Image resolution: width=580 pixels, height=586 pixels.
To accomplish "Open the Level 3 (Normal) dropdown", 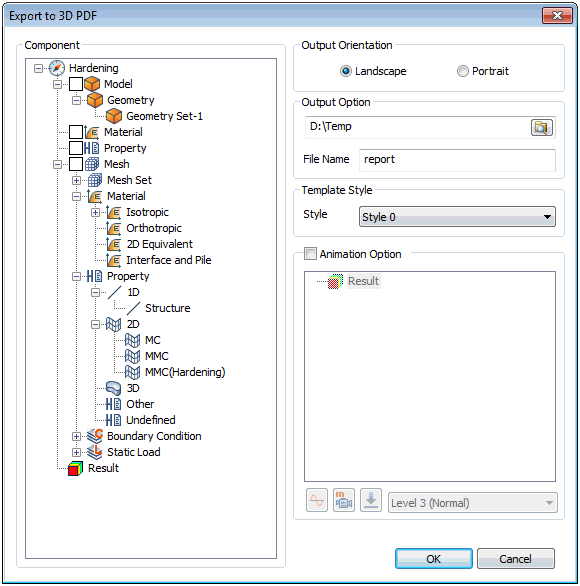I will click(x=473, y=503).
